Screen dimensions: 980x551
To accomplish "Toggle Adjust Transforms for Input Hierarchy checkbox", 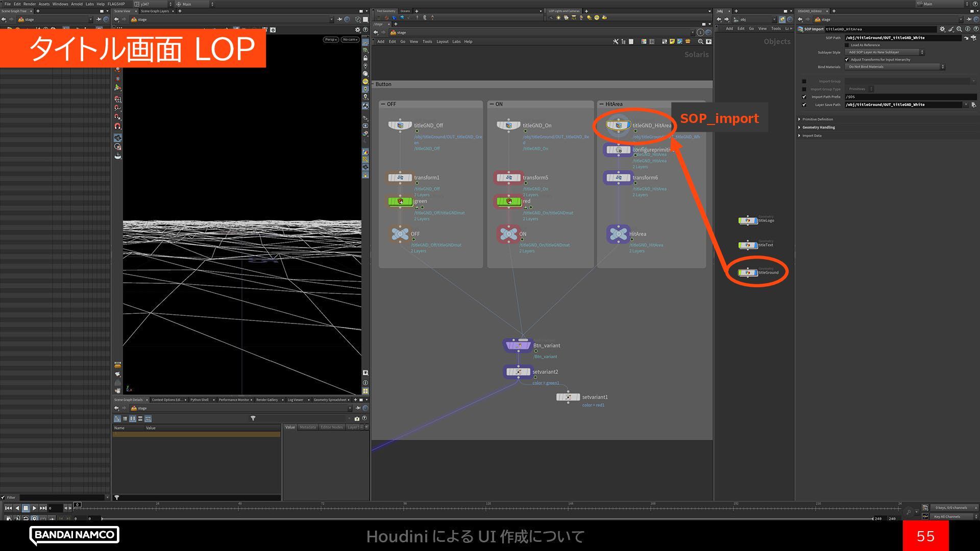I will 847,60.
